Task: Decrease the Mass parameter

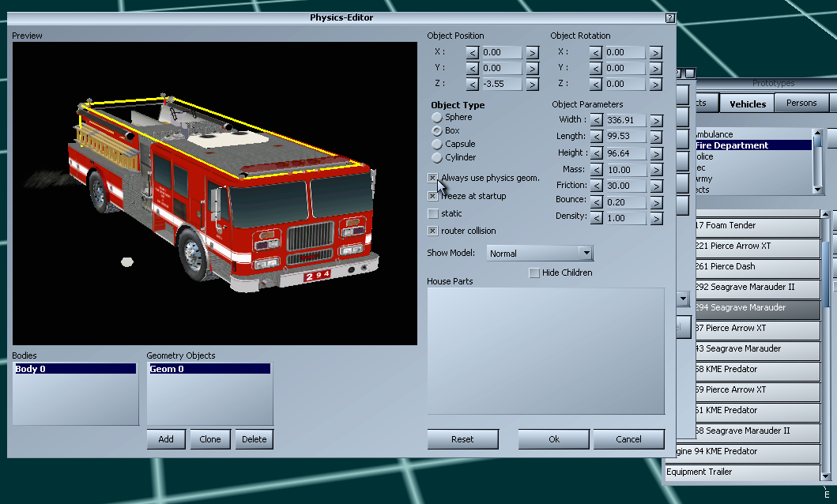Action: pyautogui.click(x=597, y=170)
